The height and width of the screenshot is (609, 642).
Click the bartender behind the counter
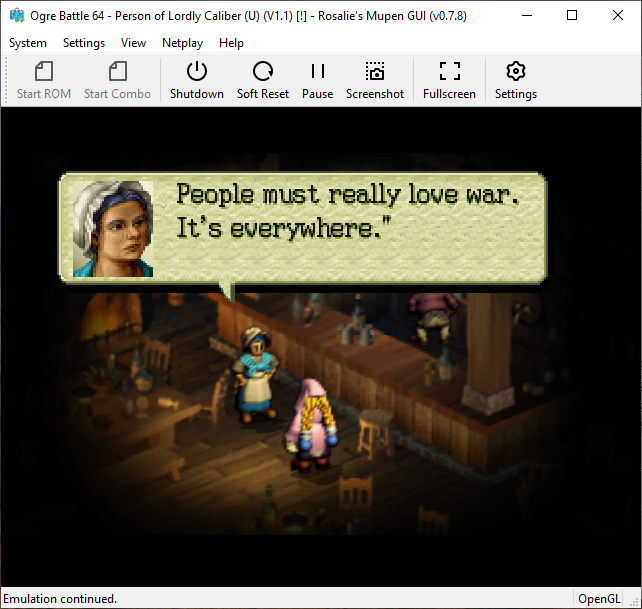click(x=432, y=317)
